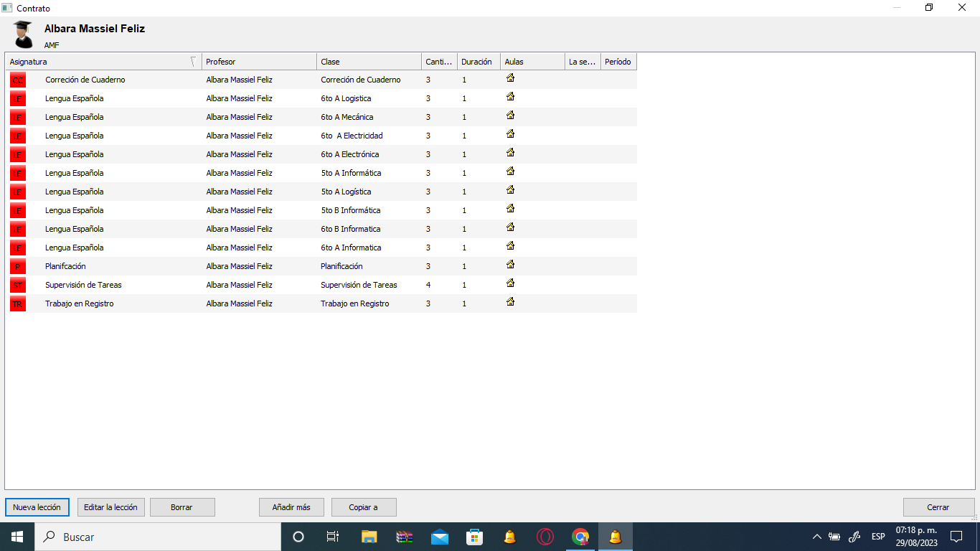Select '6to A Informatica' class cell
Viewport: 980px width, 551px height.
point(351,248)
